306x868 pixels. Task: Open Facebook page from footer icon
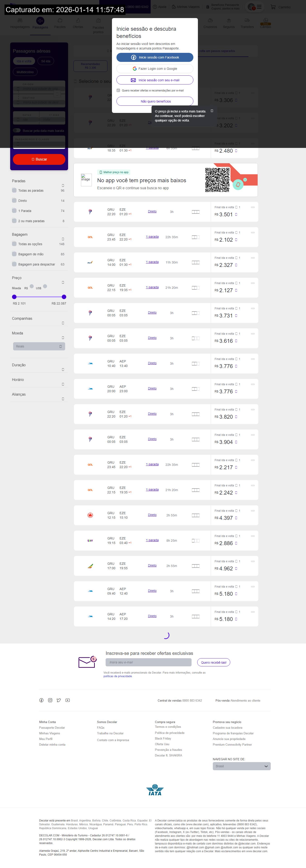[41, 700]
